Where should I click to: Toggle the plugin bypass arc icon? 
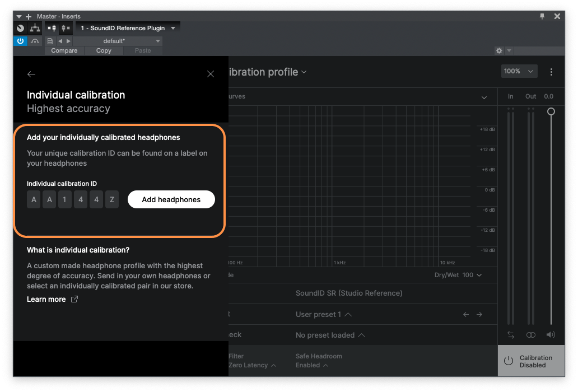tap(35, 41)
